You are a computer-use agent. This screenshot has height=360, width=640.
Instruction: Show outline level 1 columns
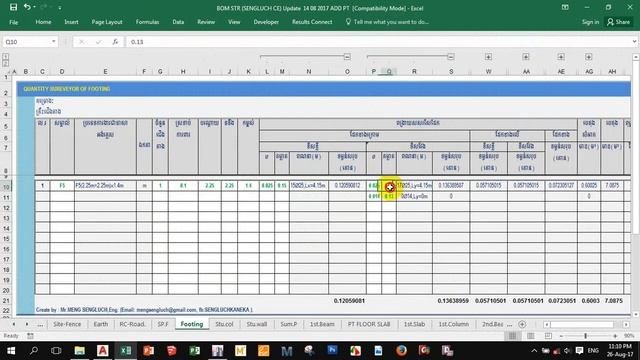click(x=6, y=57)
